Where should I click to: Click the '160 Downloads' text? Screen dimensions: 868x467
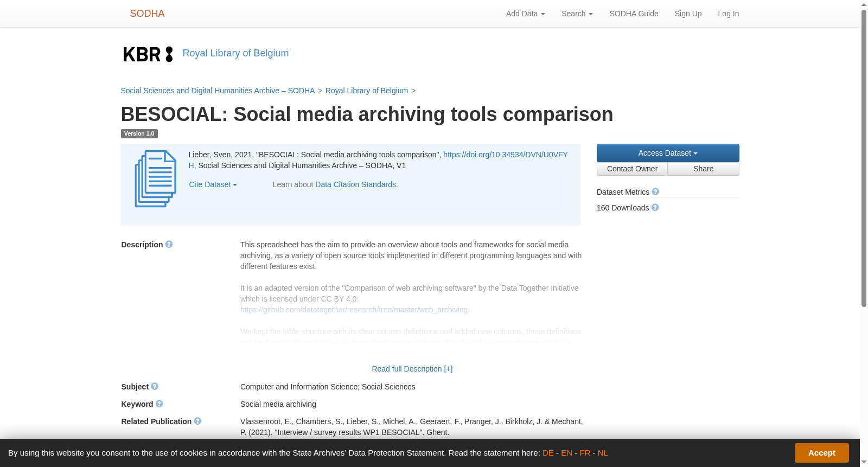tap(623, 208)
